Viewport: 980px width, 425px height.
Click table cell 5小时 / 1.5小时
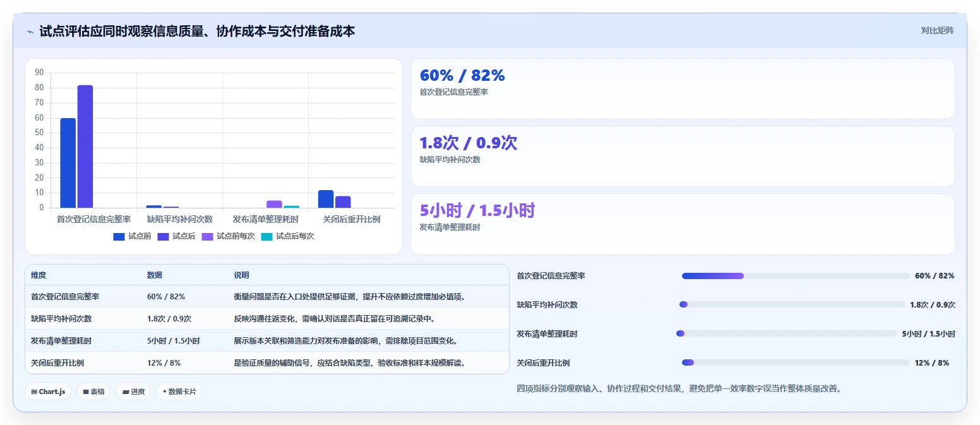[x=174, y=341]
